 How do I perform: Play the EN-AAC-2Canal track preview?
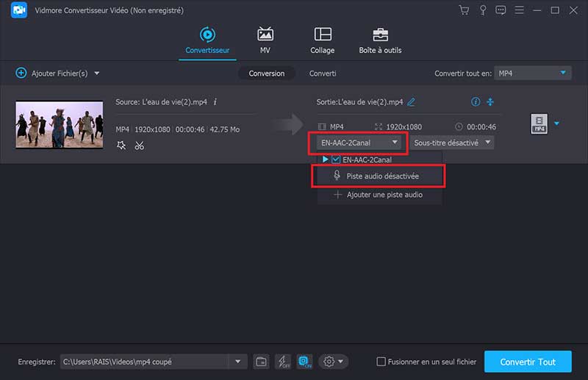coord(325,159)
